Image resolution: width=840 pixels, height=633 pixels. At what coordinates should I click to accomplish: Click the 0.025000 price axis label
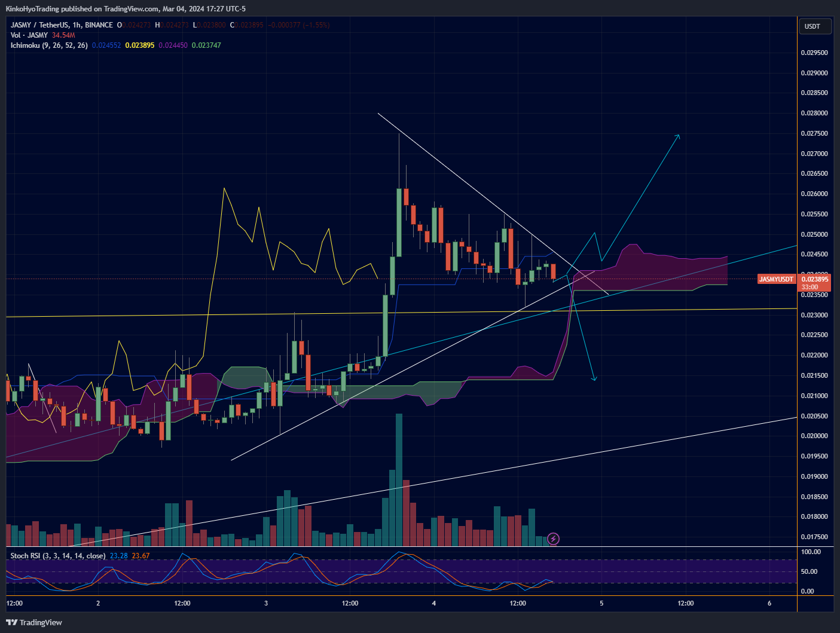[814, 234]
